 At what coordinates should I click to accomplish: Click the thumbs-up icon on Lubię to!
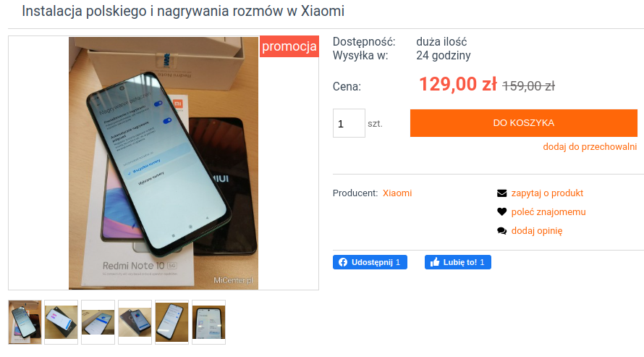click(x=435, y=262)
